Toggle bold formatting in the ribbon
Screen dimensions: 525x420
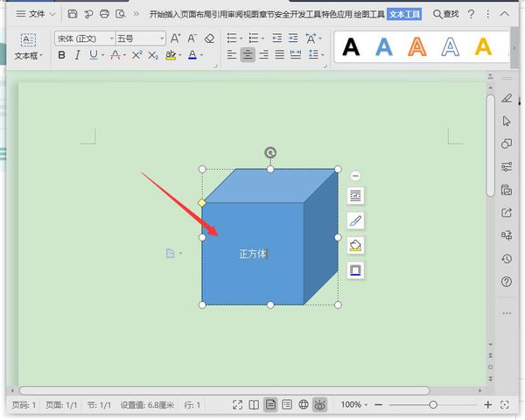pyautogui.click(x=61, y=55)
